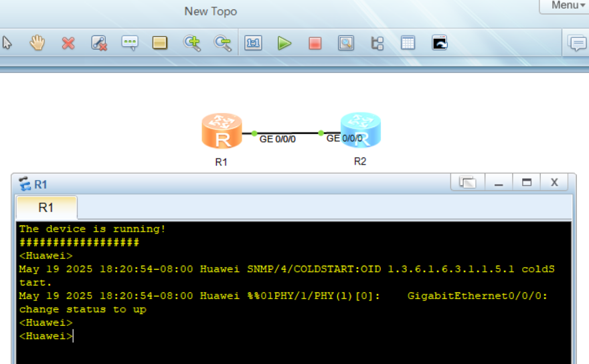Start devices with green play button
Viewport: 589px width, 364px height.
point(284,43)
